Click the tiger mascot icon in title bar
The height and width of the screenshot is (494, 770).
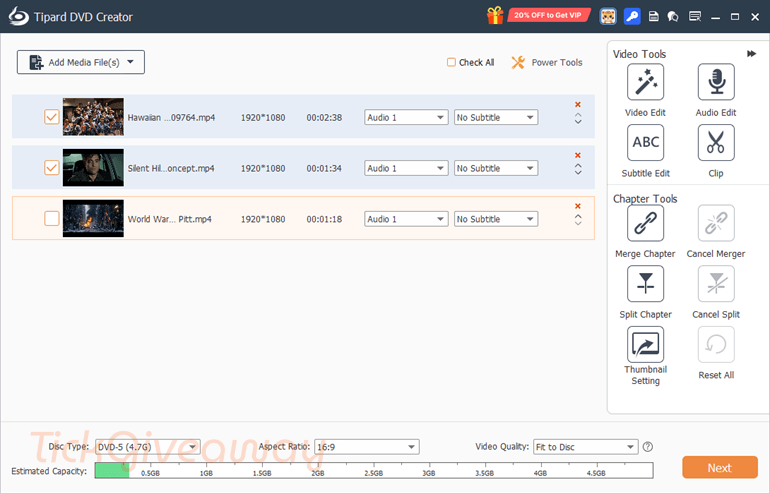[x=608, y=17]
